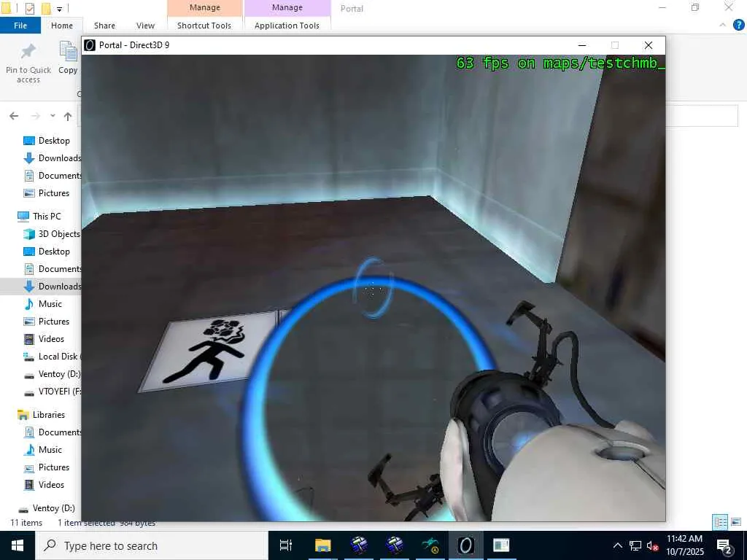Open 3D Objects folder in tree
This screenshot has width=747, height=560.
[52, 234]
